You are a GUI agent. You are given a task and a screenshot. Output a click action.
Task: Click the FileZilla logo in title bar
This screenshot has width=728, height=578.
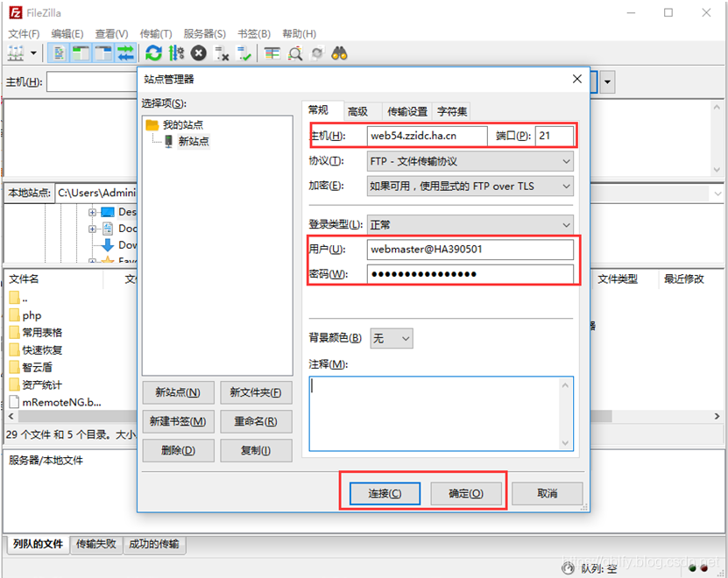(15, 12)
